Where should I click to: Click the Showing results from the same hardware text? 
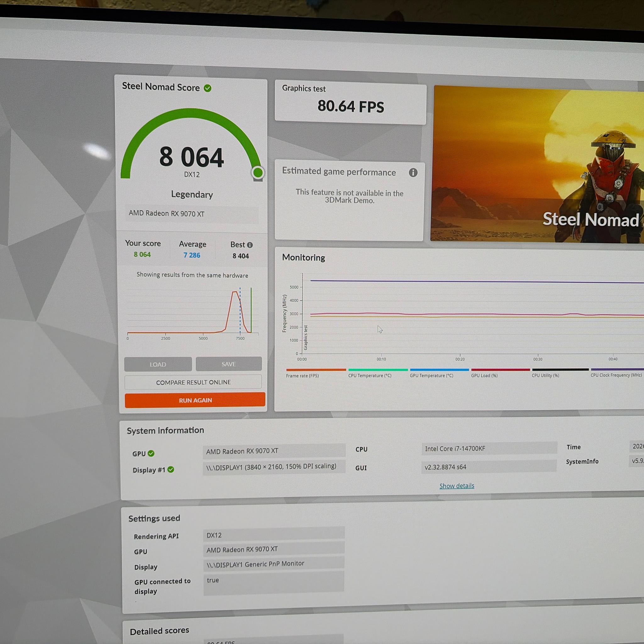click(192, 275)
